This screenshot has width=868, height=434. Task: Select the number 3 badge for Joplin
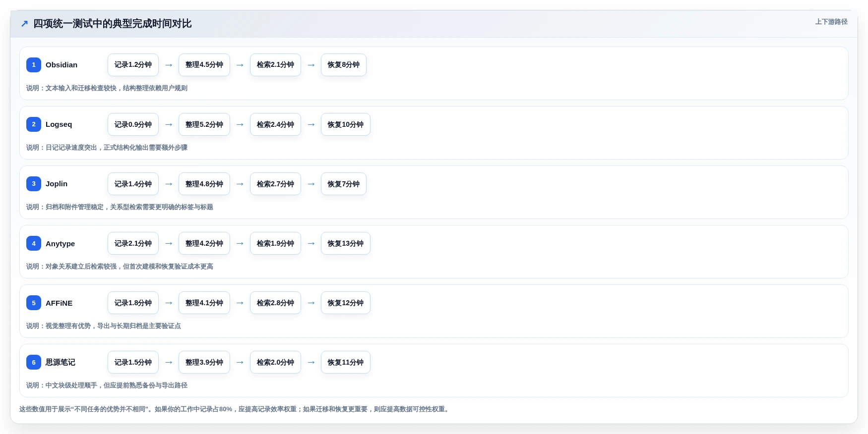click(34, 184)
